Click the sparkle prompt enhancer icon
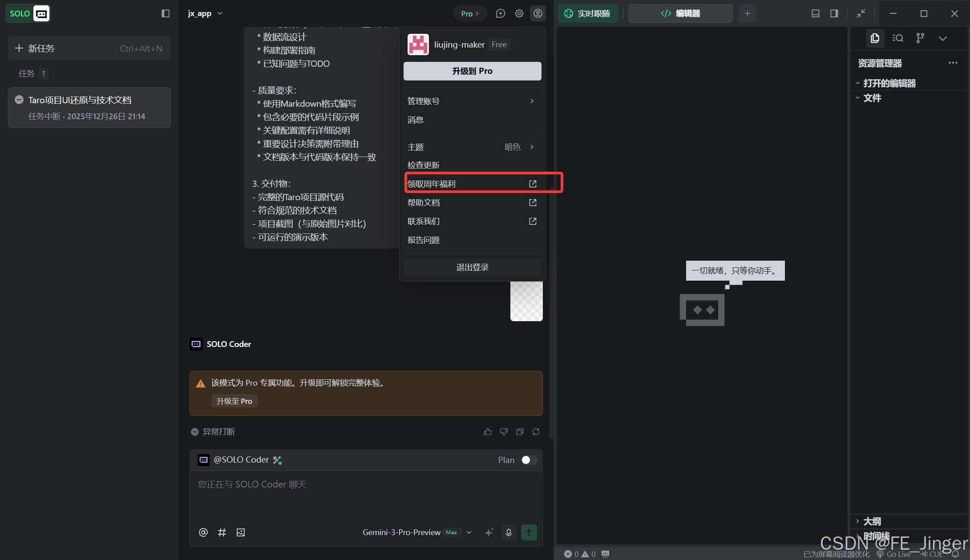This screenshot has height=560, width=970. pyautogui.click(x=489, y=532)
